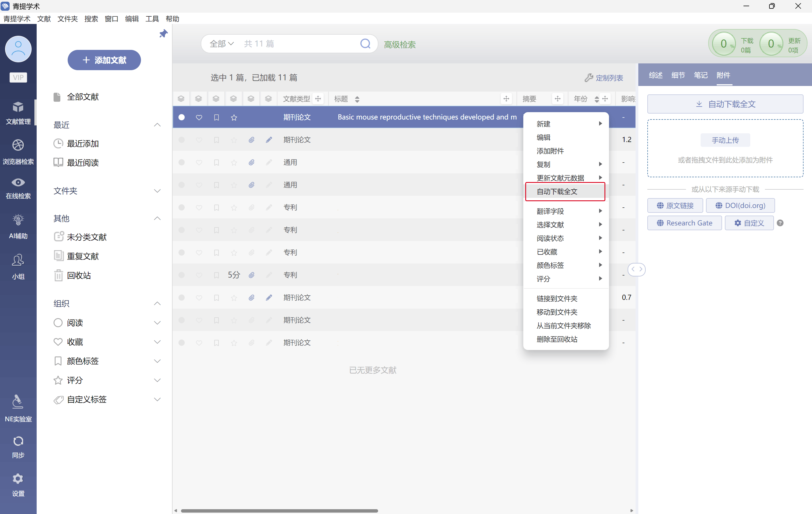The image size is (812, 514).
Task: Toggle the favorite heart on the selected row
Action: [199, 117]
